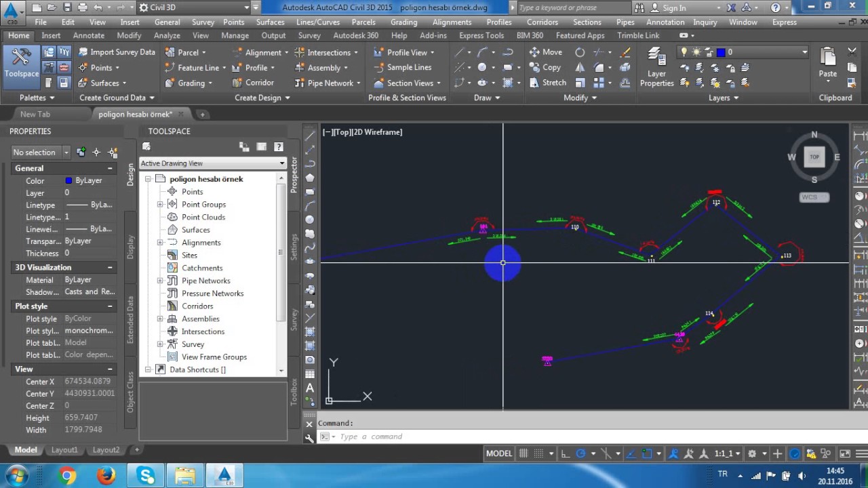The image size is (868, 488).
Task: Expand the Create Design panel dropdown
Action: 262,98
